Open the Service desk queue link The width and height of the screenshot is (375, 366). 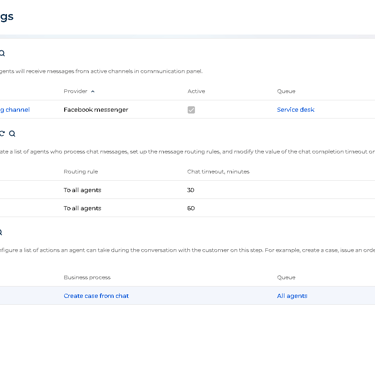pyautogui.click(x=295, y=110)
